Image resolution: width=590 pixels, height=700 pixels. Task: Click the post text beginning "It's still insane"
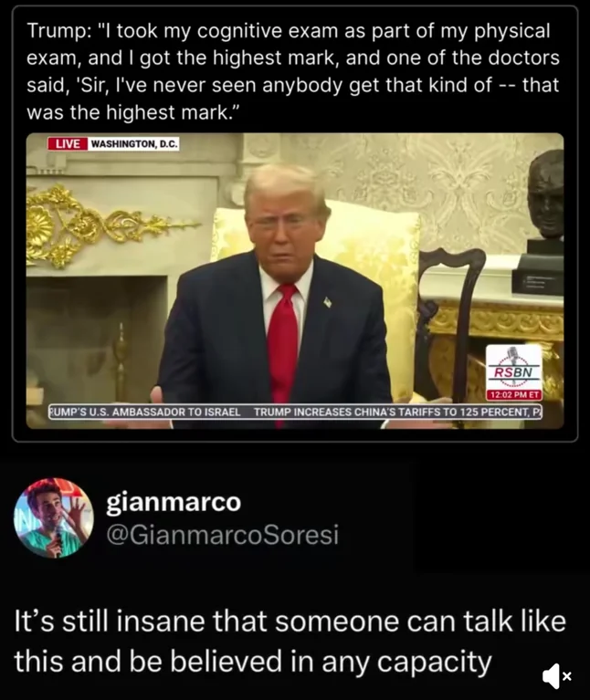[290, 642]
